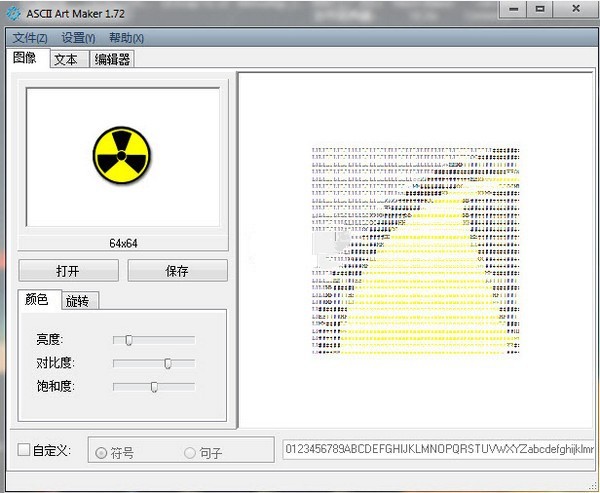
Task: Adjust the 对比度 contrast slider handle
Action: pyautogui.click(x=168, y=363)
